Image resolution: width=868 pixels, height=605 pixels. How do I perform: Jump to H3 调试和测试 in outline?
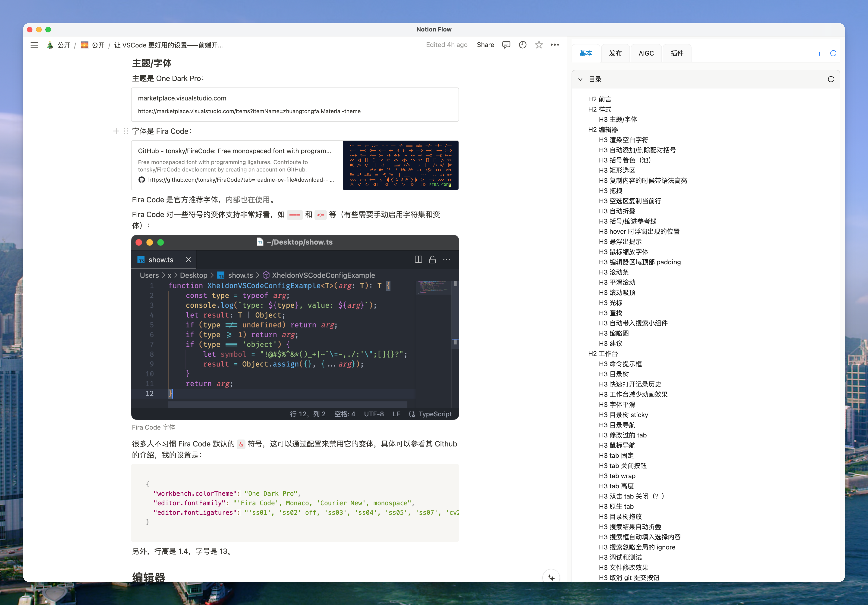click(x=620, y=558)
